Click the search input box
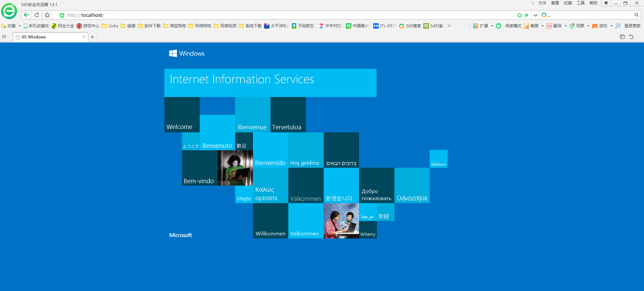644x291 pixels. coord(592,15)
